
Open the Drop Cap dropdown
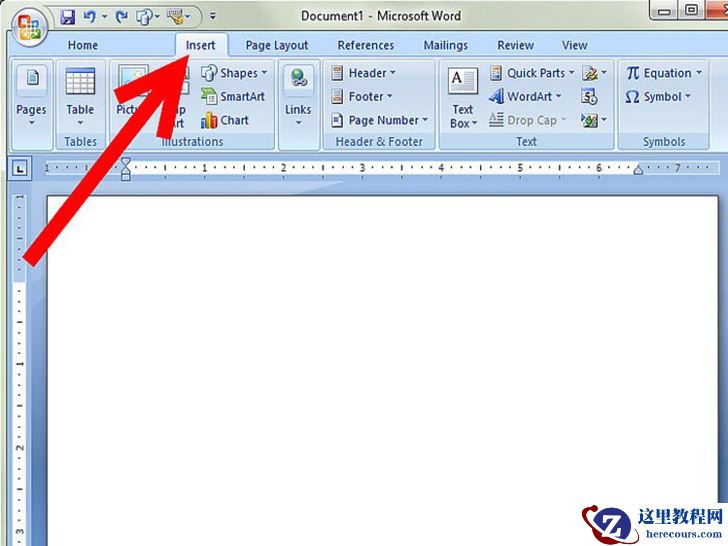coord(528,120)
